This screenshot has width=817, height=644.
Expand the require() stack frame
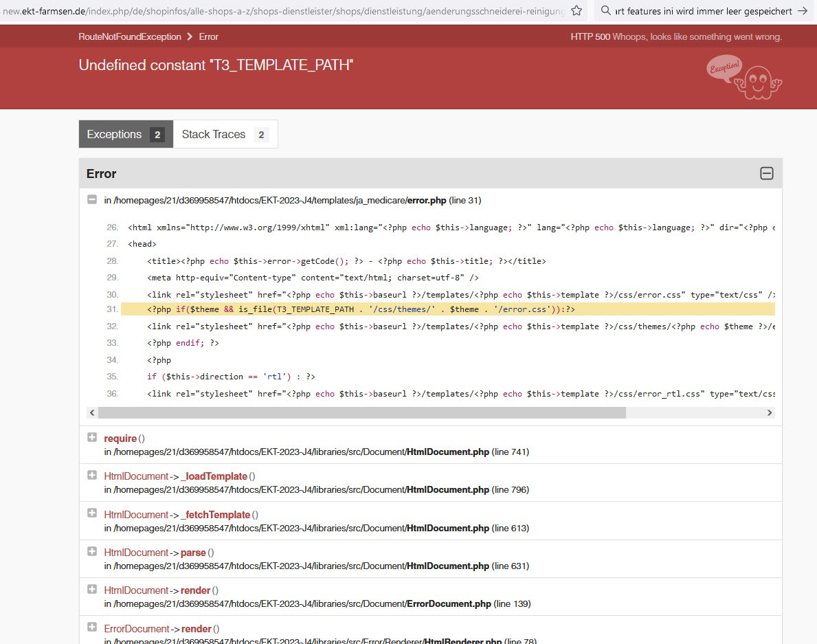(x=92, y=438)
